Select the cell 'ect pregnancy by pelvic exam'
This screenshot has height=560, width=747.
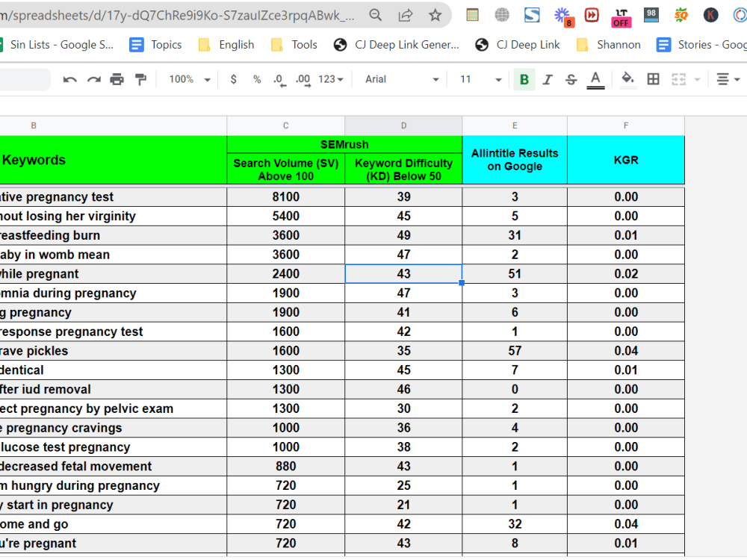pyautogui.click(x=114, y=408)
